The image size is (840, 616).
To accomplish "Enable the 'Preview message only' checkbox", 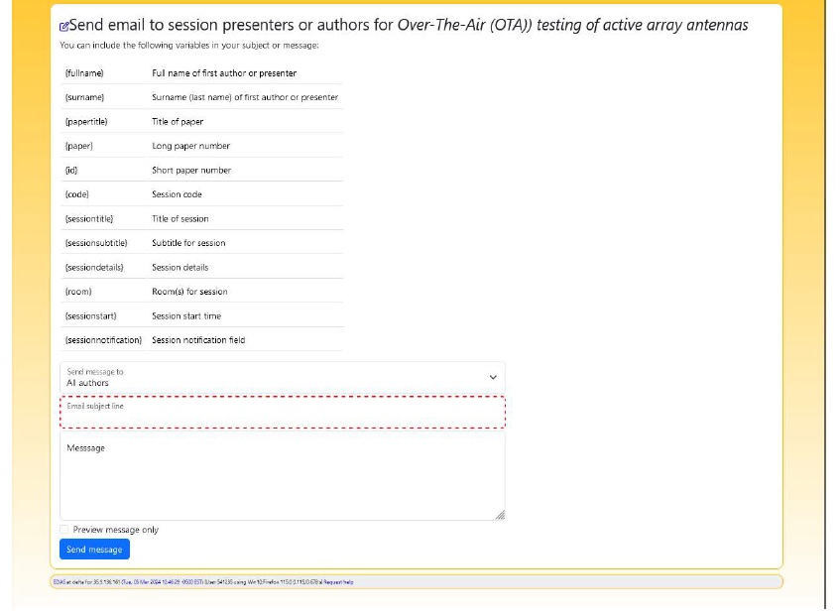I will [65, 530].
